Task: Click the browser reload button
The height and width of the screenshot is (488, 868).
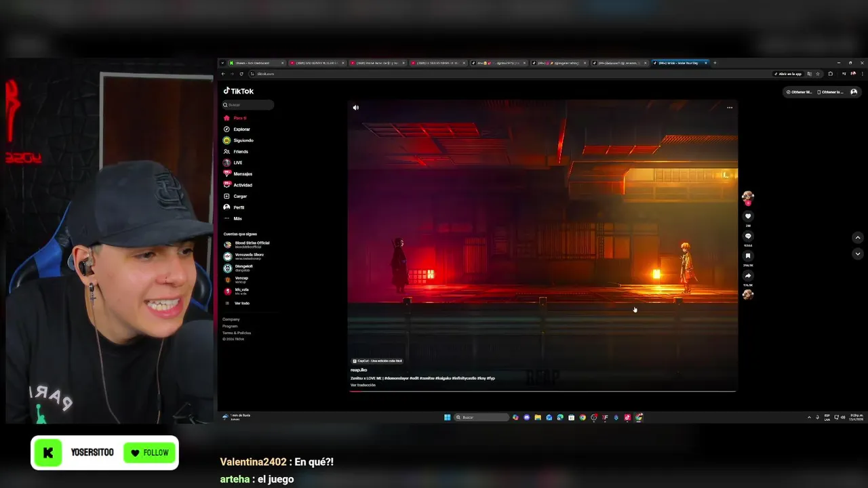Action: tap(241, 74)
